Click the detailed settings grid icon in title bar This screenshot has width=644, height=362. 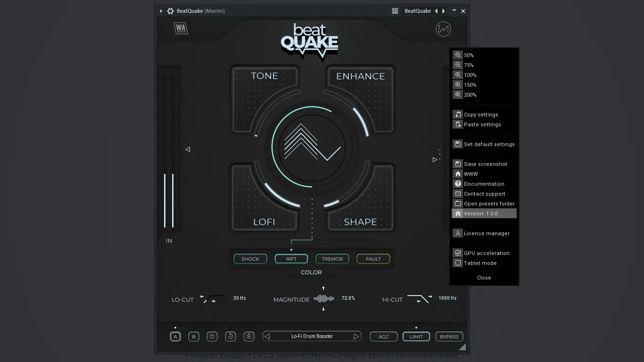[x=395, y=10]
